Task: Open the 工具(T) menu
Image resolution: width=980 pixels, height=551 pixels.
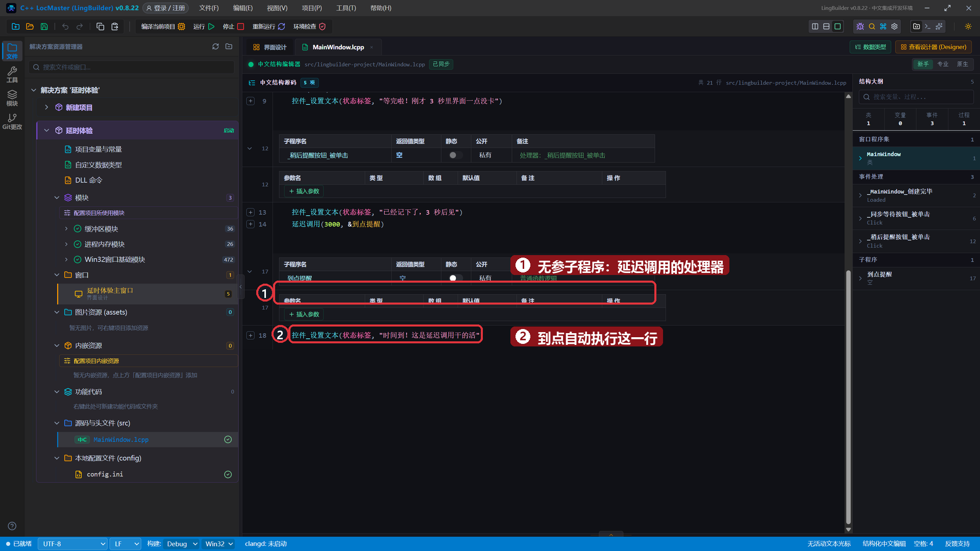Action: coord(346,8)
